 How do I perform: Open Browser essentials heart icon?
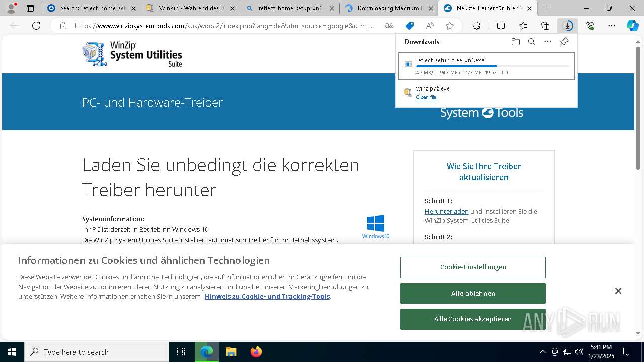[590, 26]
